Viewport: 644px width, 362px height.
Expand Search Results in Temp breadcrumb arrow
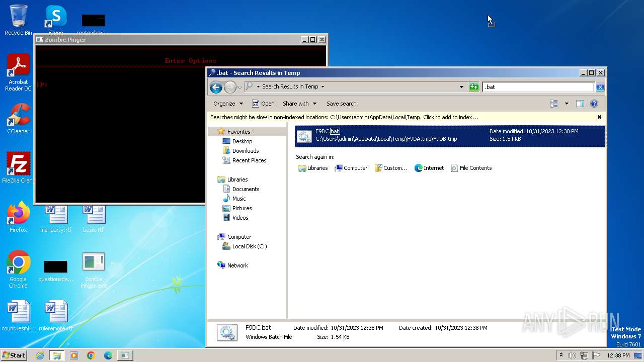point(323,87)
